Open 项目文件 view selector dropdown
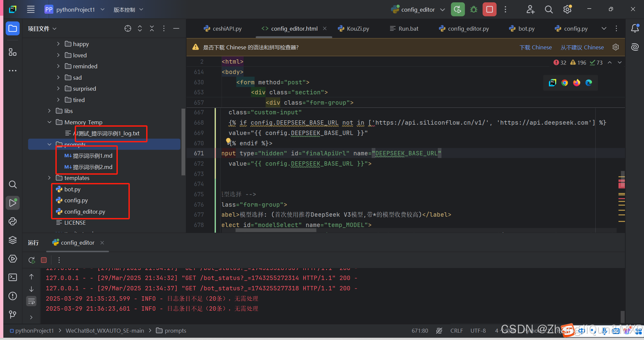 click(42, 29)
